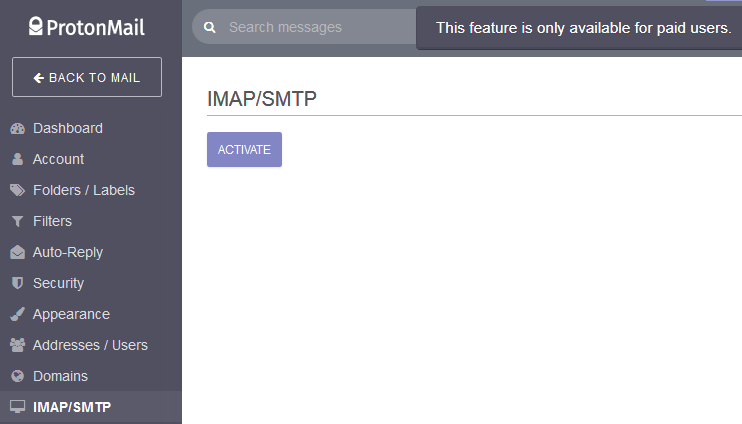This screenshot has width=742, height=424.
Task: Click the search magnifier icon
Action: click(x=210, y=28)
